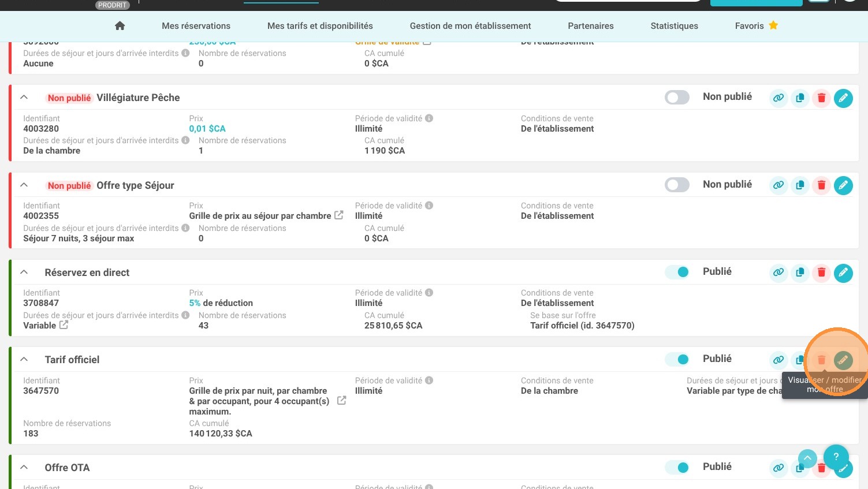Open Mes réservations menu
Screen dimensions: 868x489
196,26
